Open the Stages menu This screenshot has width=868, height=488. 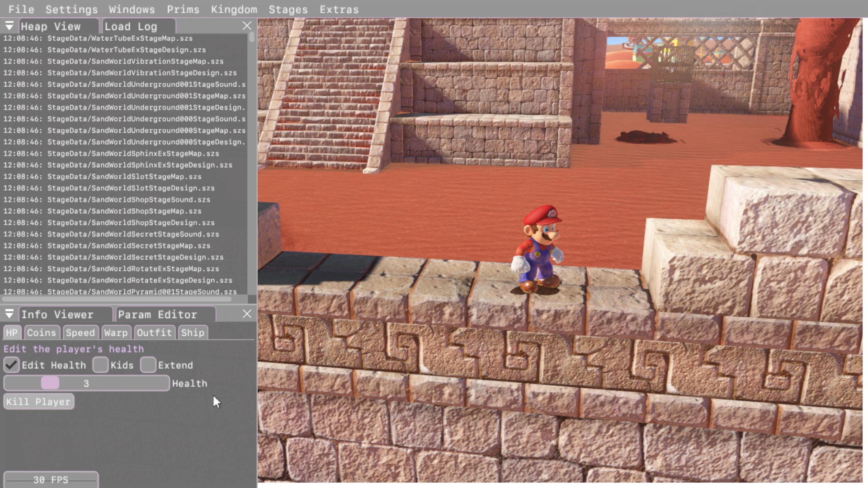tap(288, 9)
